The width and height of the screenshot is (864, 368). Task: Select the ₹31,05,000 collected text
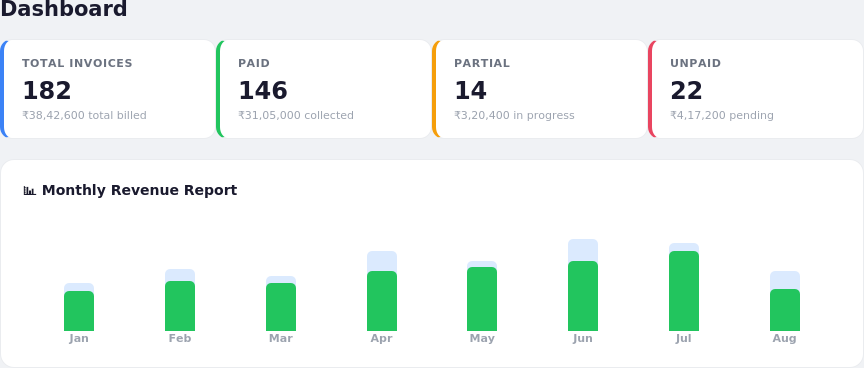click(296, 116)
